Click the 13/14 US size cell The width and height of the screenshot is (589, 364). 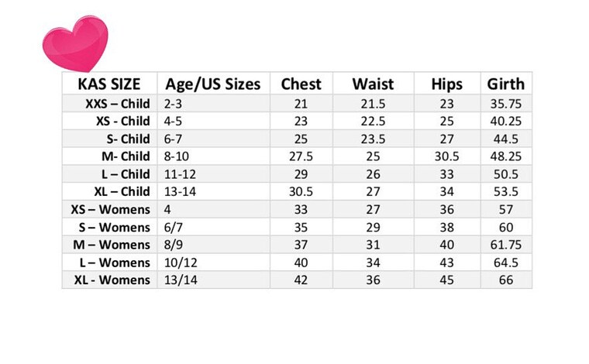213,280
